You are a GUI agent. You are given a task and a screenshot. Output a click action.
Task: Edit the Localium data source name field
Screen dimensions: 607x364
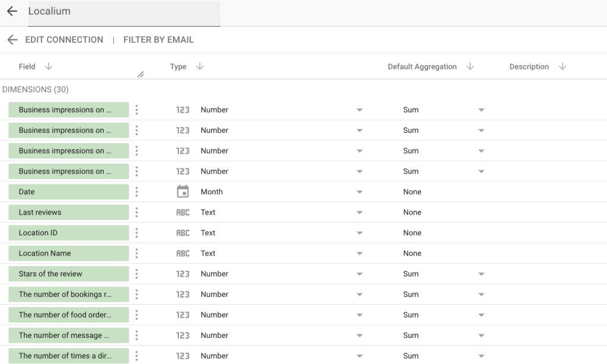124,13
